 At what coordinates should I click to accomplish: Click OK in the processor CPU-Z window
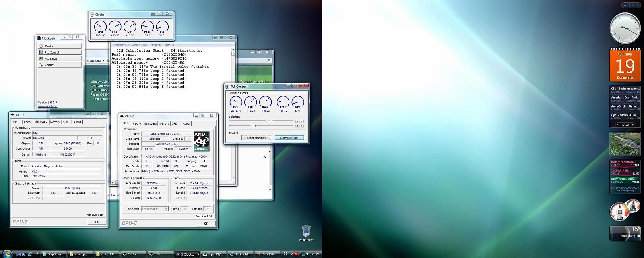[x=206, y=223]
